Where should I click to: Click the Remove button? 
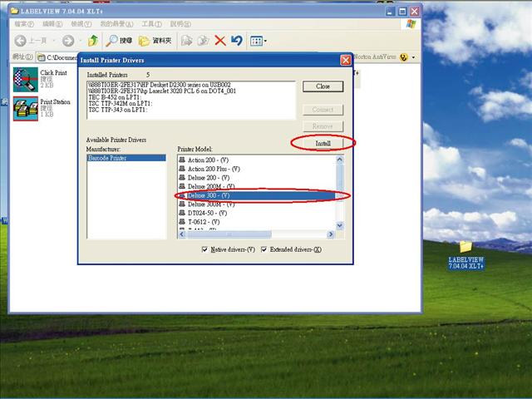[323, 126]
